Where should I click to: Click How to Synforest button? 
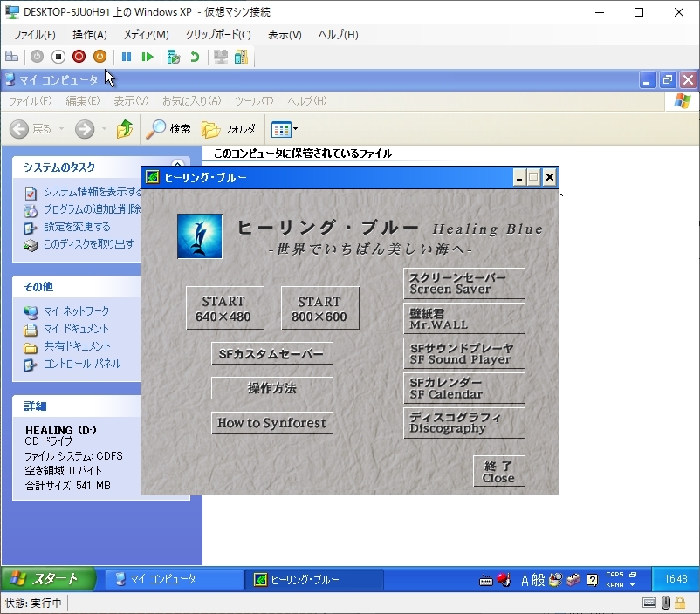coord(272,423)
